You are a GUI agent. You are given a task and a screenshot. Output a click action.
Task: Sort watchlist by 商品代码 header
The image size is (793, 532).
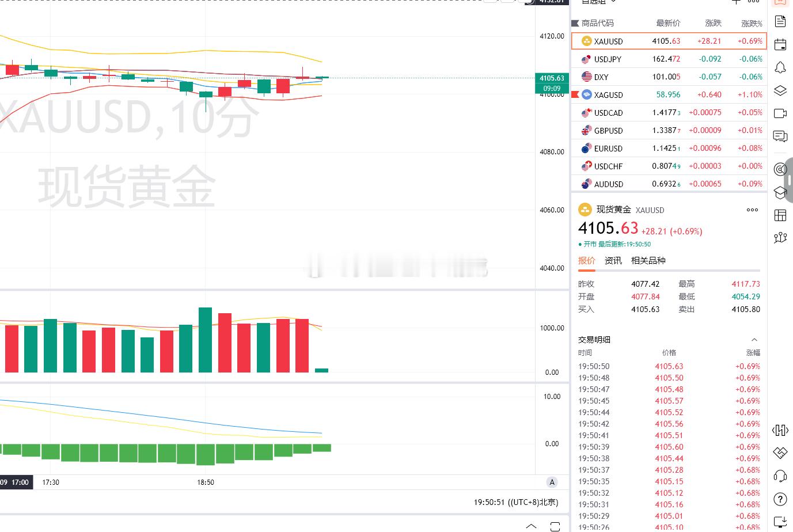click(597, 23)
